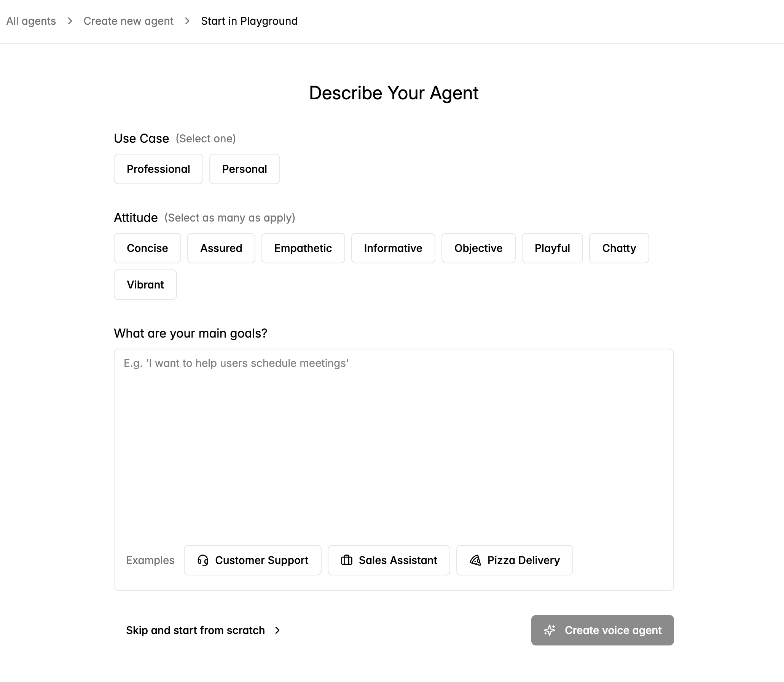
Task: Click the pizza icon on Pizza Delivery example
Action: point(475,560)
